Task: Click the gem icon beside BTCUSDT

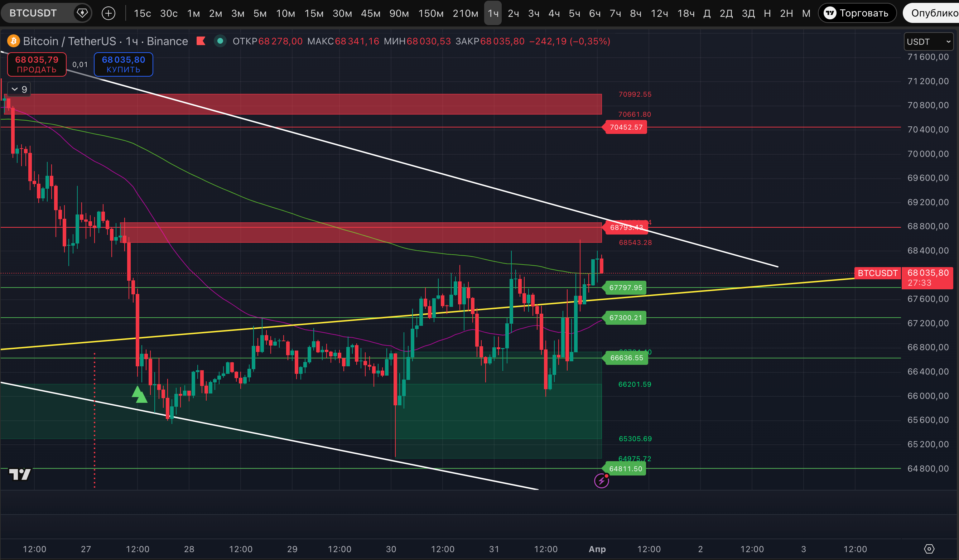Action: point(82,13)
